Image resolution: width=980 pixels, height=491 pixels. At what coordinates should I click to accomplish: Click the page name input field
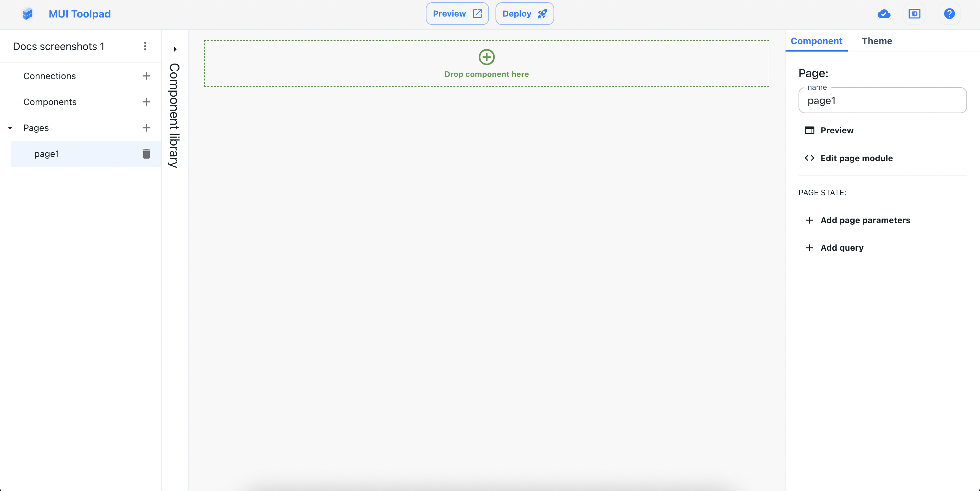[x=883, y=100]
